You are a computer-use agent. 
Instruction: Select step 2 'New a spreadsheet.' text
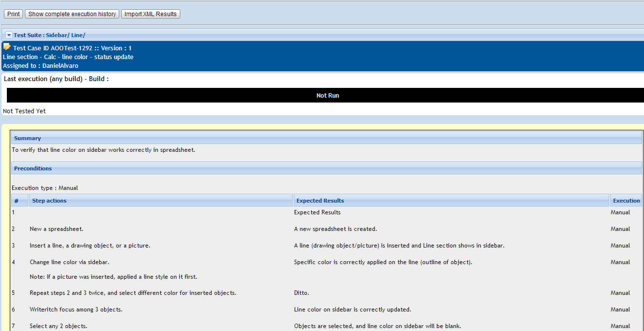(57, 229)
